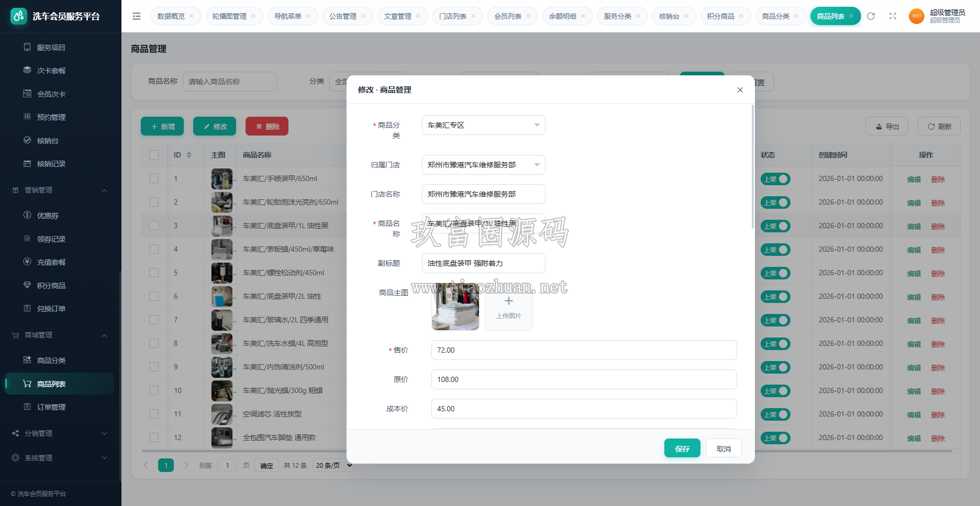Image resolution: width=980 pixels, height=506 pixels.
Task: Collapse the 商城管理 sidebar group
Action: point(60,335)
